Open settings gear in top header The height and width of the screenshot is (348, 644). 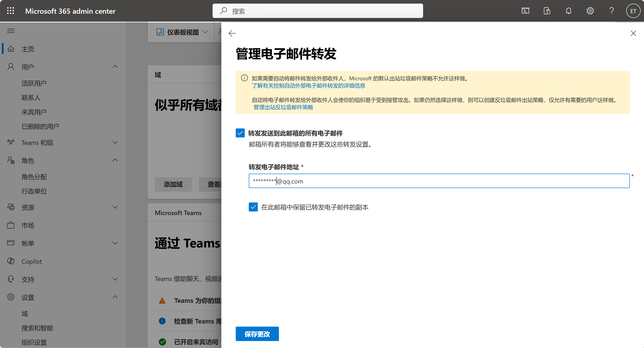click(590, 11)
